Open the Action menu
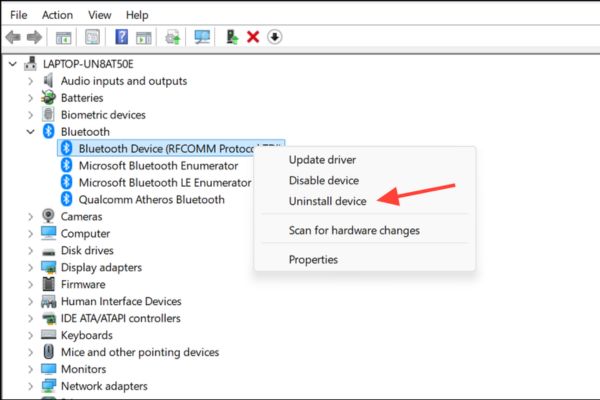The height and width of the screenshot is (400, 600). pos(57,15)
